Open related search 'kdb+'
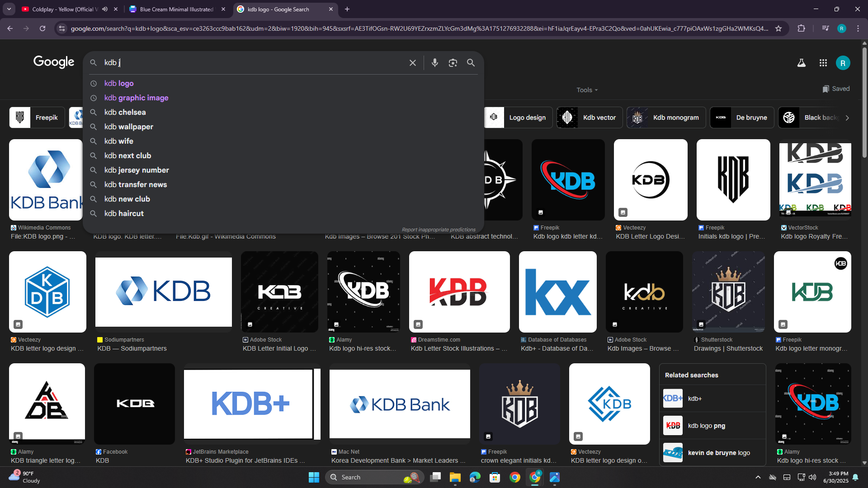This screenshot has width=868, height=488. point(713,399)
